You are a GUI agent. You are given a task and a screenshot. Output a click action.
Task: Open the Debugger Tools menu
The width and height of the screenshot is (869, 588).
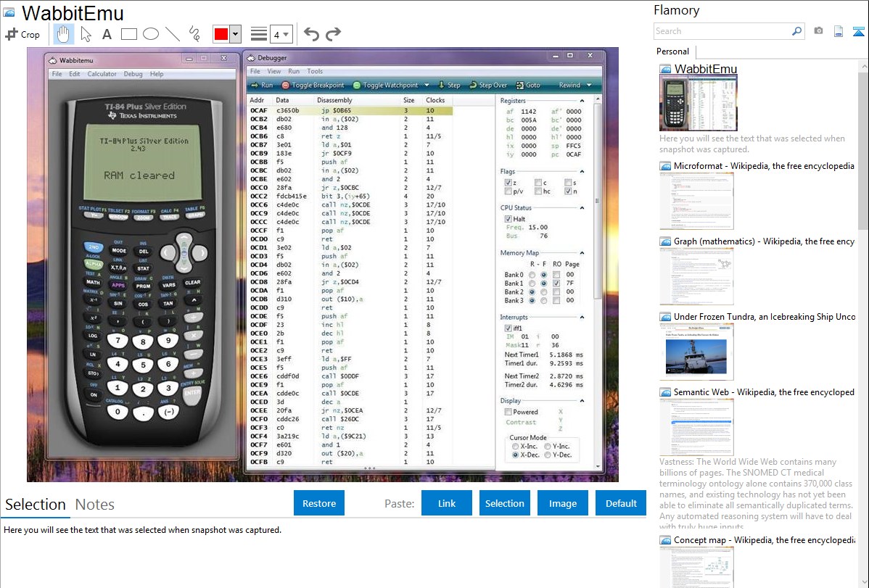point(315,72)
